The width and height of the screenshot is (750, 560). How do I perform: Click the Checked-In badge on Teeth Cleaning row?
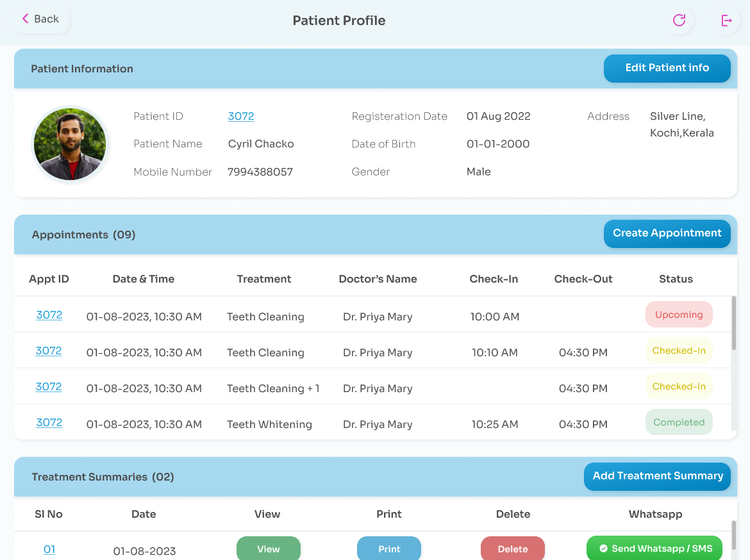(679, 350)
